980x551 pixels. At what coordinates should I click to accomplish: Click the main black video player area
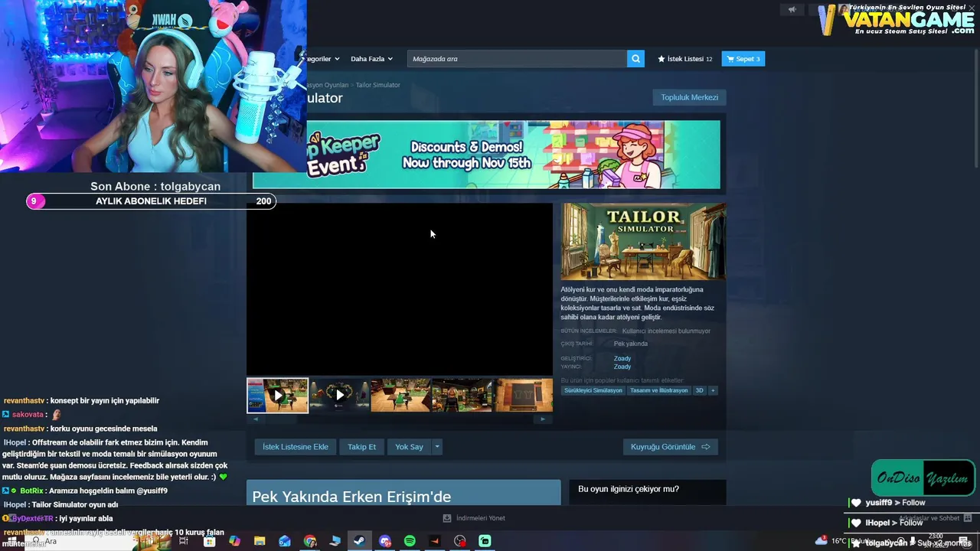pos(400,289)
